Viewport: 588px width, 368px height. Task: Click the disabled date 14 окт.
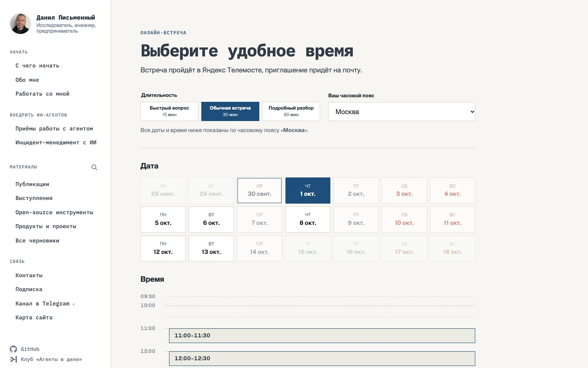(x=260, y=248)
